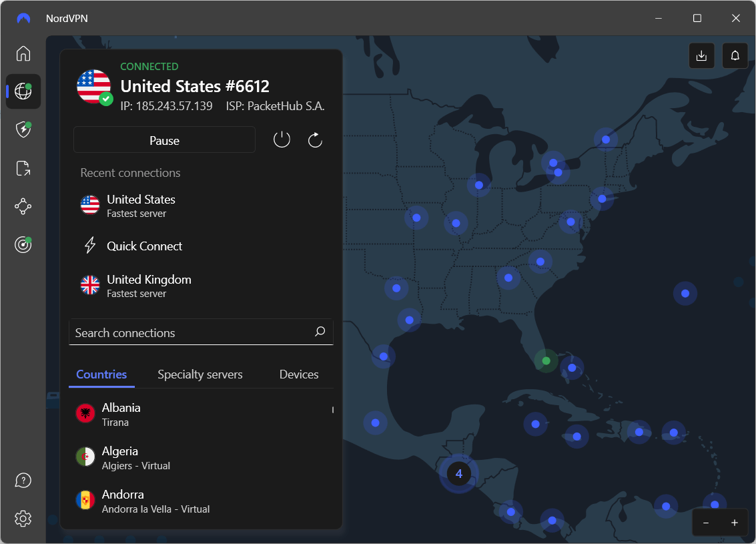Select the VPN globe sidebar icon
The image size is (756, 544).
click(x=23, y=91)
